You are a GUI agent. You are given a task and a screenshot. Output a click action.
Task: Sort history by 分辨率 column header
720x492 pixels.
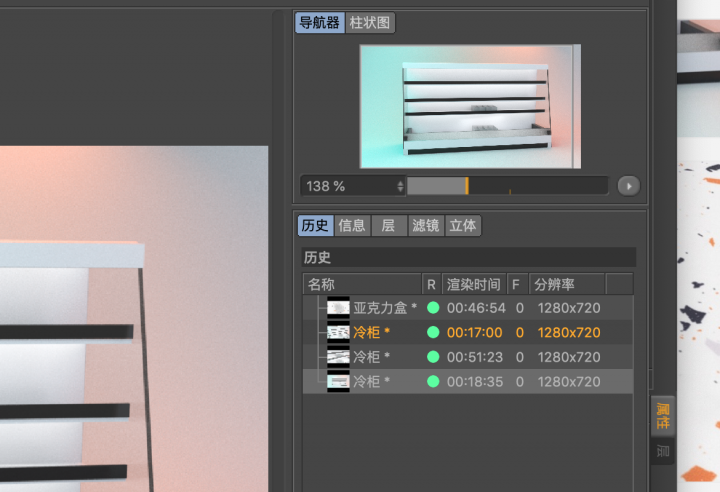[567, 284]
